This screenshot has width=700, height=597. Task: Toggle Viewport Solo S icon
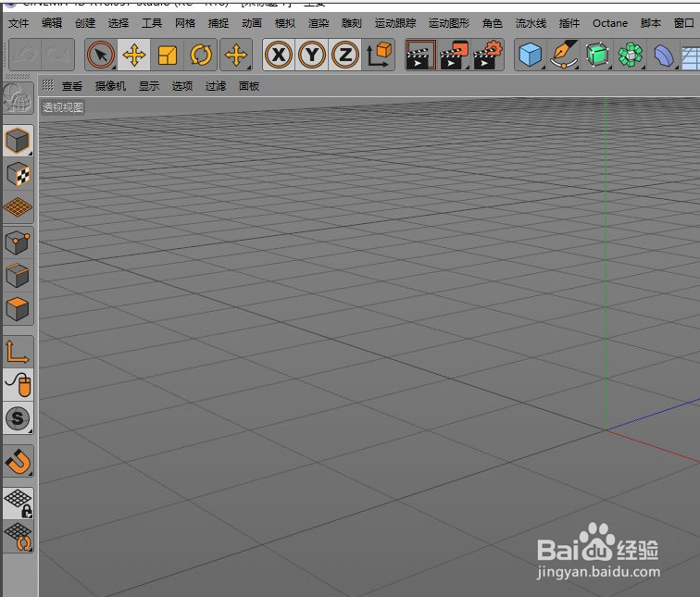pos(18,418)
